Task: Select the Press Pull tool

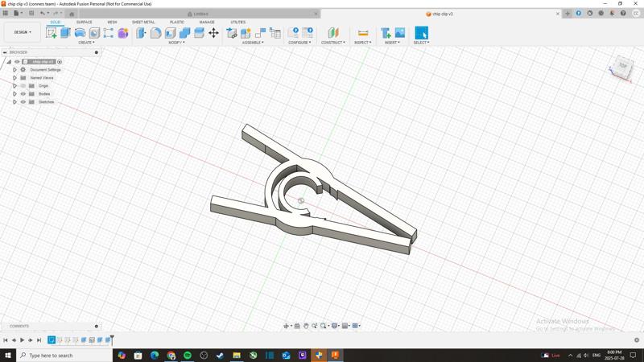Action: [x=141, y=33]
